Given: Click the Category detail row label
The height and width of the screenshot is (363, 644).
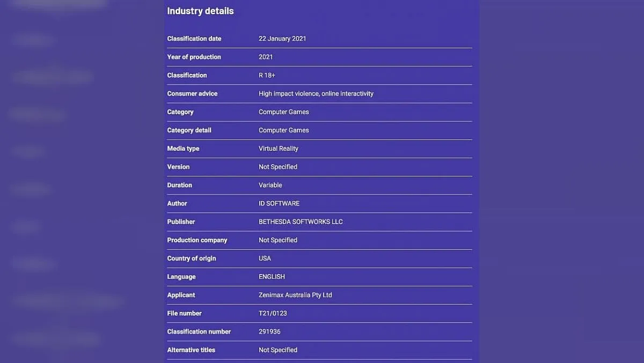Looking at the screenshot, I should (x=189, y=130).
